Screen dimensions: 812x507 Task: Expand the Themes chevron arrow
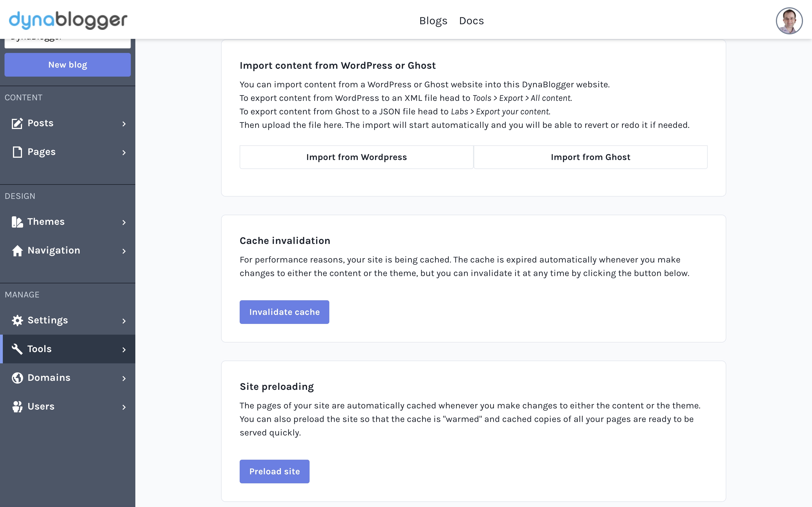click(x=124, y=222)
